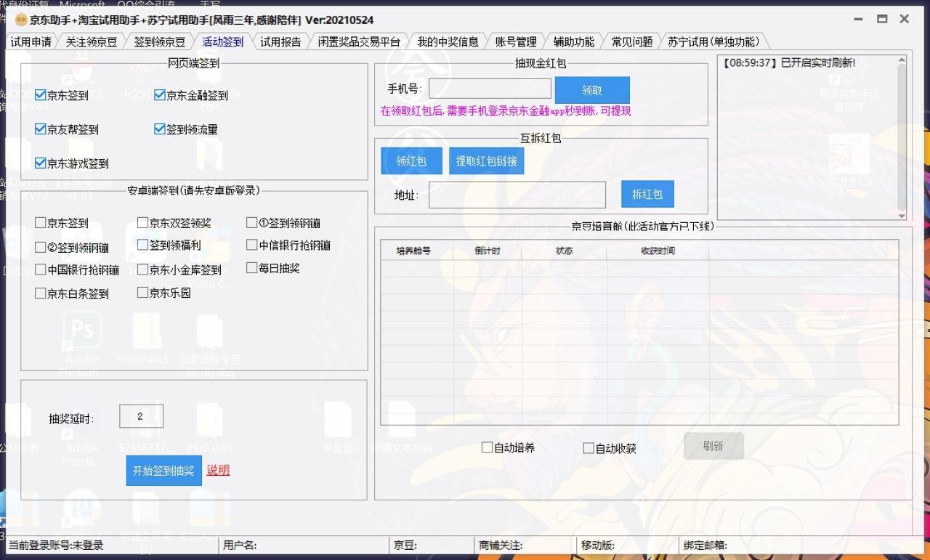Click the 用户名 status bar entry
Viewport: 930px width, 560px height.
pyautogui.click(x=240, y=545)
